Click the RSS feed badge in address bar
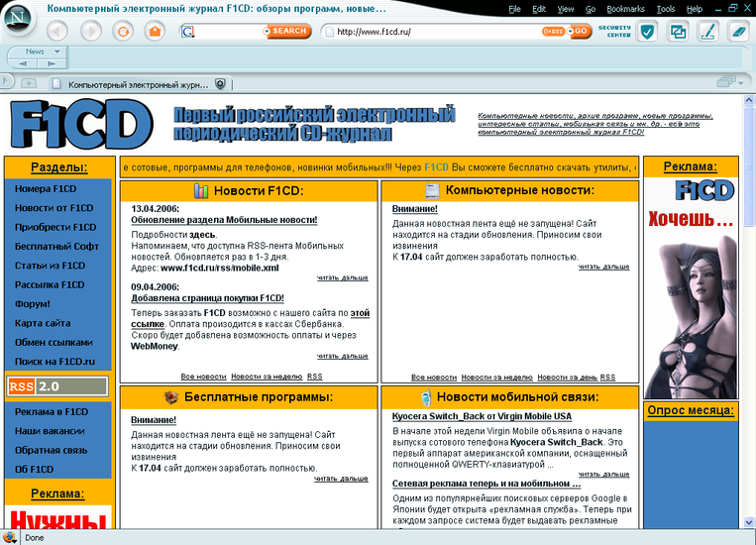This screenshot has width=756, height=545. pyautogui.click(x=553, y=32)
